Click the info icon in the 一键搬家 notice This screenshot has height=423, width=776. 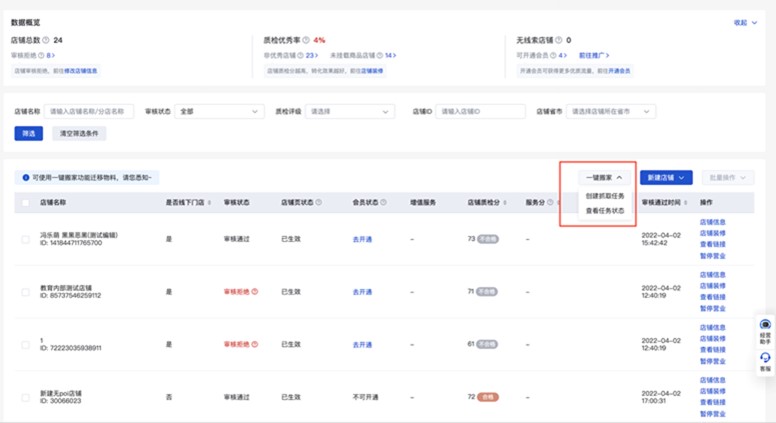[x=26, y=177]
